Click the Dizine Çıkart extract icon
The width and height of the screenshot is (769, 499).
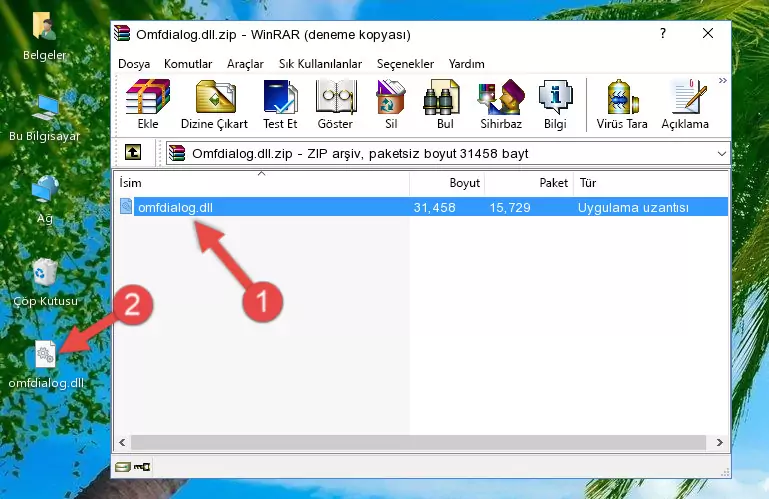click(x=214, y=104)
